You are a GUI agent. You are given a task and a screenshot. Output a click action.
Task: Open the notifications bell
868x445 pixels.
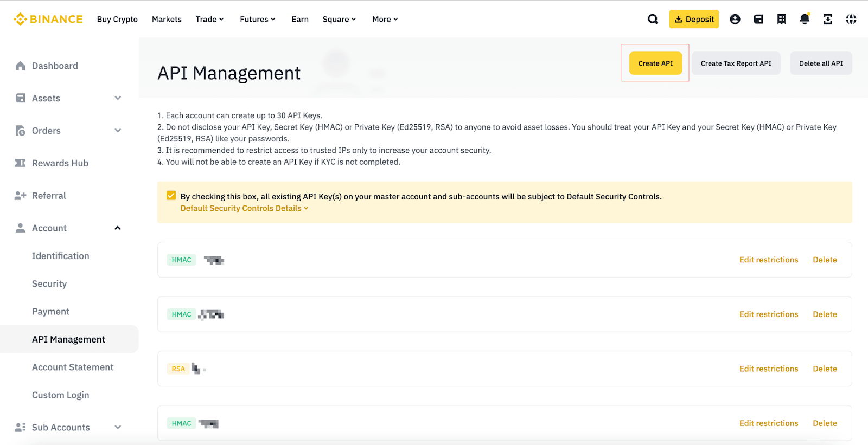click(805, 20)
